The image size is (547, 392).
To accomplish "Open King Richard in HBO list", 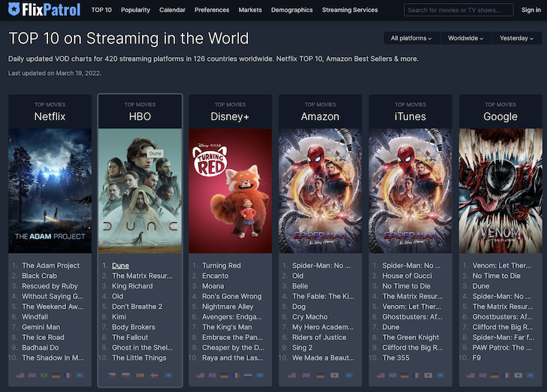I will (132, 286).
